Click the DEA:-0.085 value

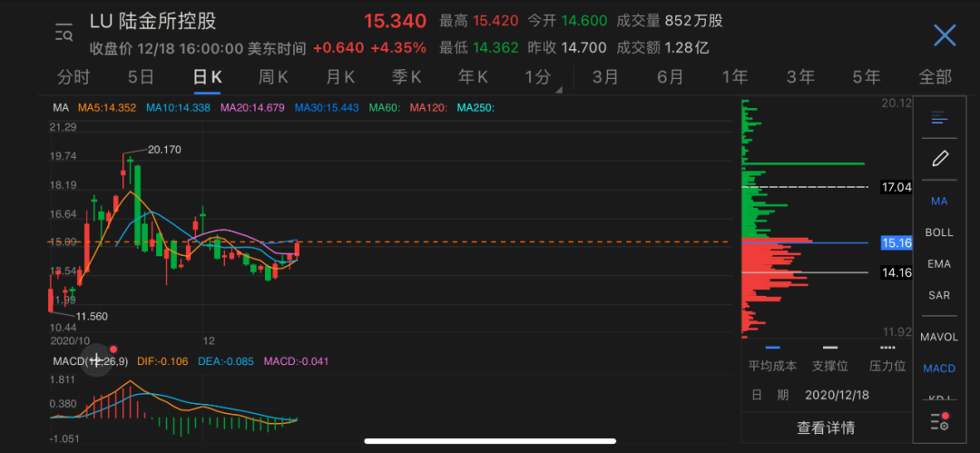(x=226, y=361)
